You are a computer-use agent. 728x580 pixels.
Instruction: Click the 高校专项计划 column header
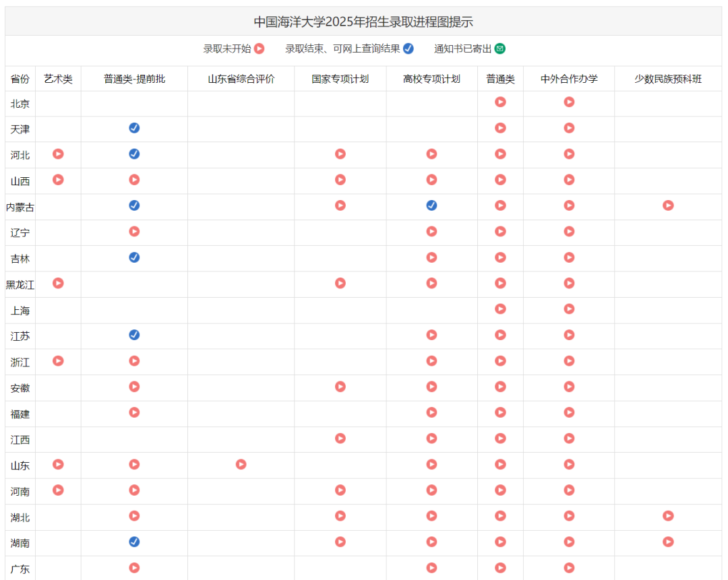(x=432, y=79)
